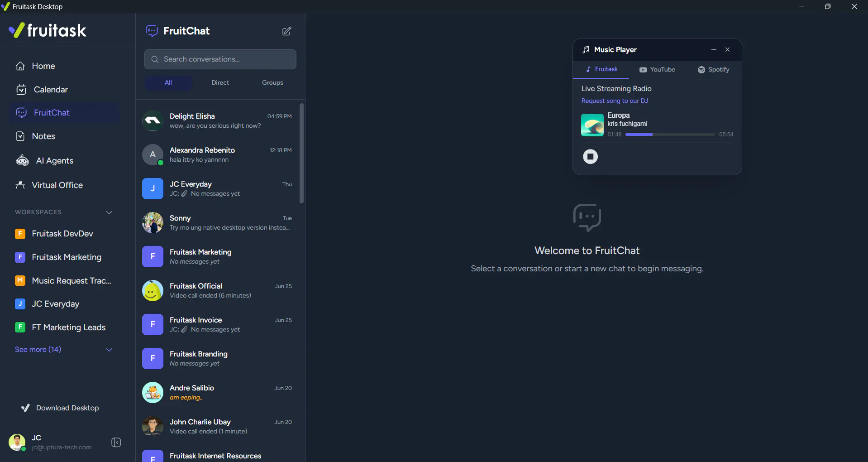Open JC Everyday workspace in sidebar

(64, 304)
